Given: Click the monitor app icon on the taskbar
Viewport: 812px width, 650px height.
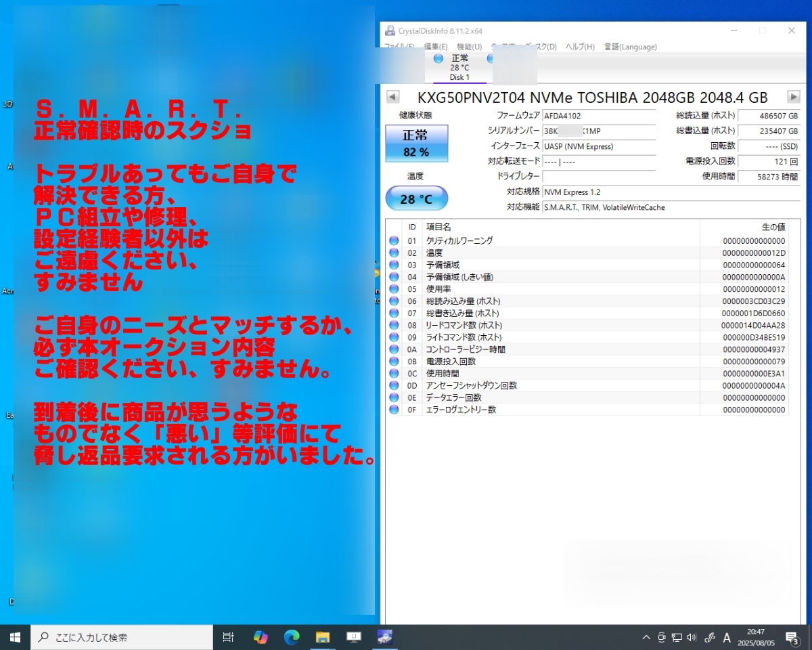Looking at the screenshot, I should [x=354, y=637].
